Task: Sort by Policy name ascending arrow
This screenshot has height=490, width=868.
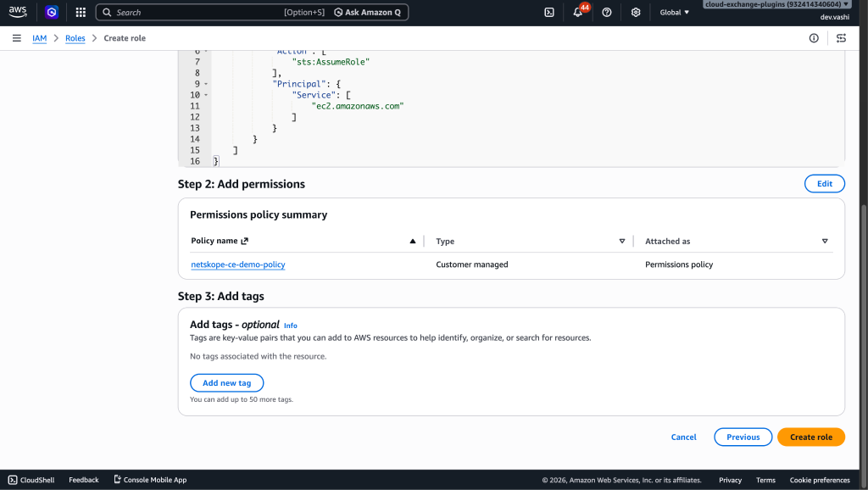Action: (413, 241)
